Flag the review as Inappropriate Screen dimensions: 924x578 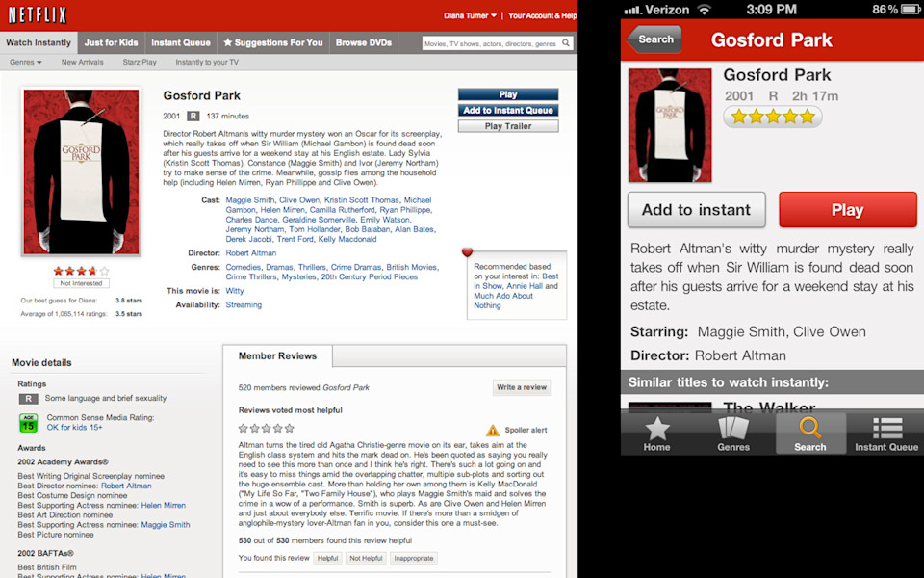pyautogui.click(x=414, y=558)
